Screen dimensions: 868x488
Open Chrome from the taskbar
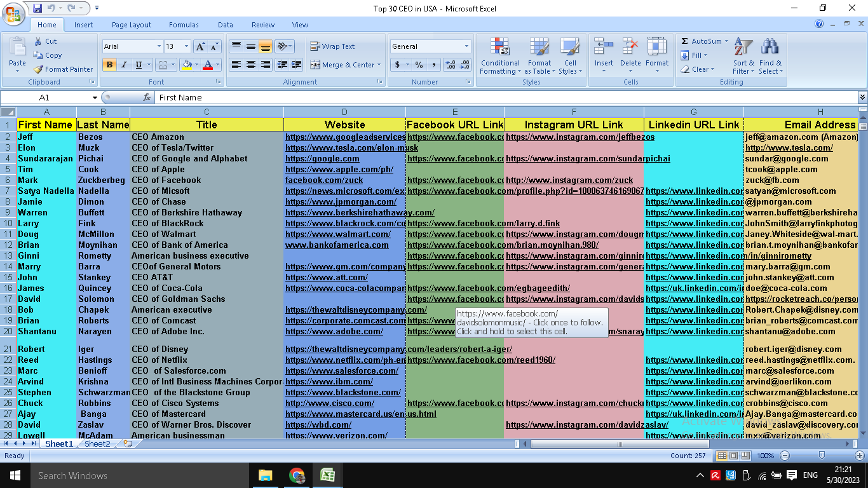click(x=296, y=475)
